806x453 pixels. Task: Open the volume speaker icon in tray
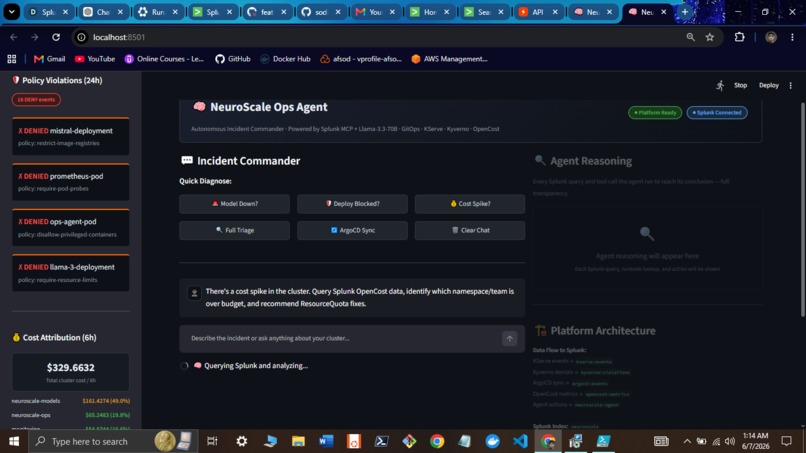(x=729, y=441)
